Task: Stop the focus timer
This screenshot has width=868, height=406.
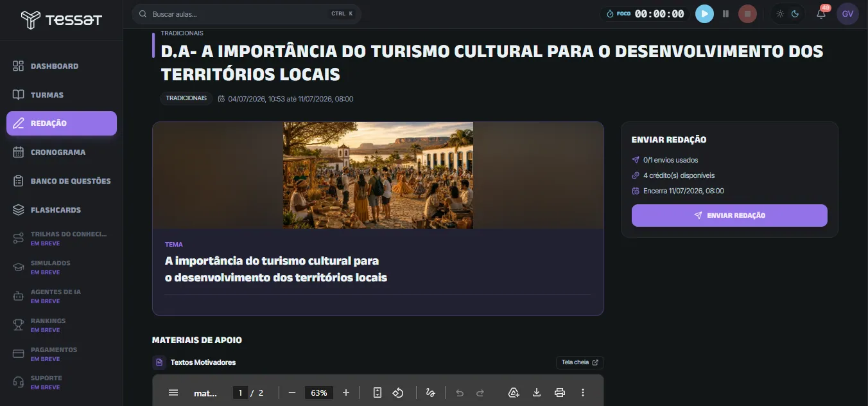Action: pos(747,13)
